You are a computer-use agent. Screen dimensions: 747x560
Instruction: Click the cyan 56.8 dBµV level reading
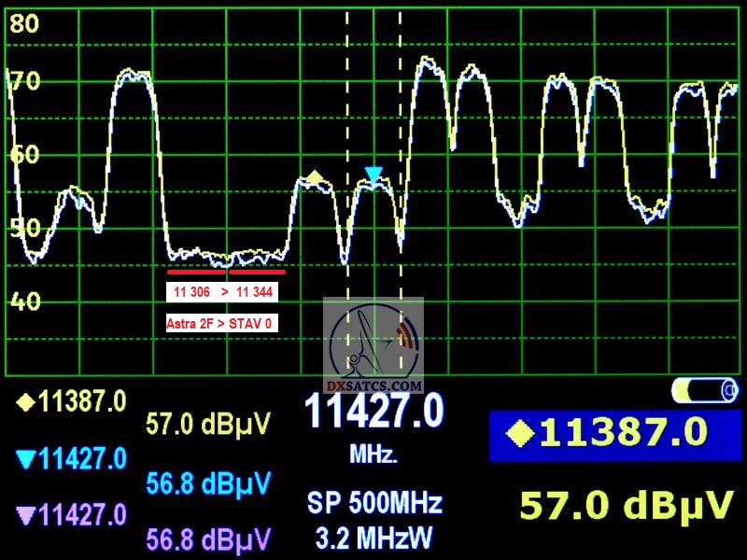point(207,483)
